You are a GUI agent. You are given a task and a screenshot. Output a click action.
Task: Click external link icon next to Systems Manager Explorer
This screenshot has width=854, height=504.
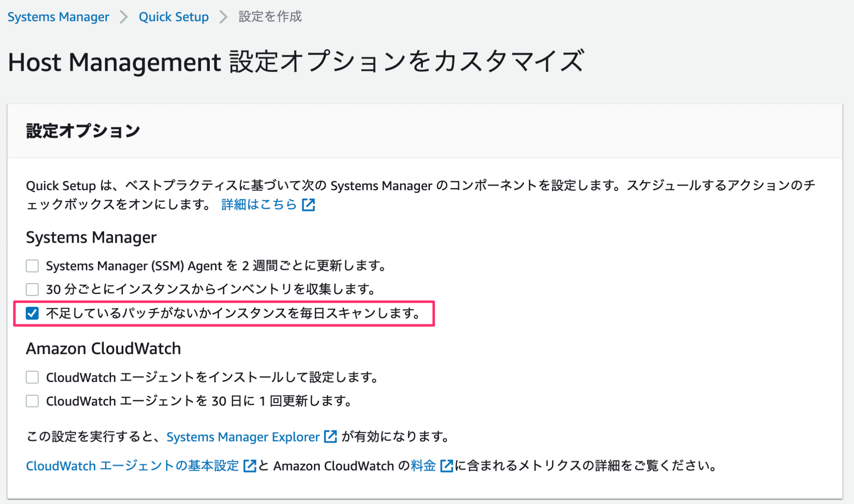(x=331, y=437)
